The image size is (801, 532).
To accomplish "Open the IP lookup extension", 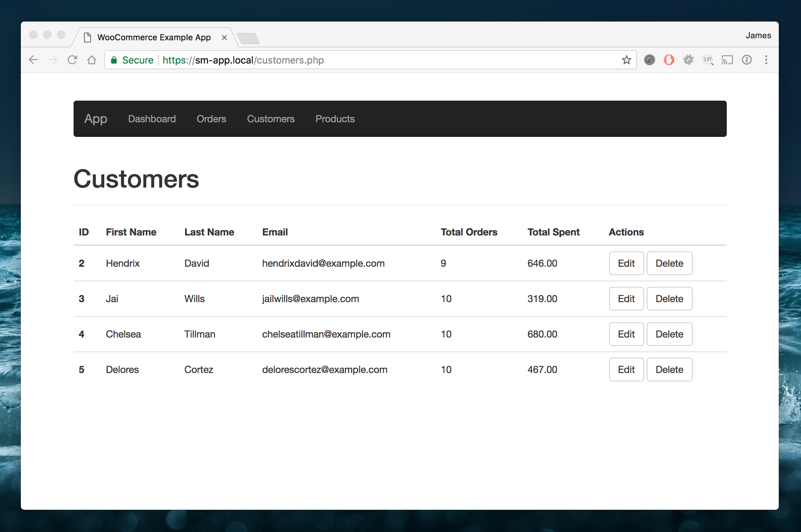I will point(708,60).
